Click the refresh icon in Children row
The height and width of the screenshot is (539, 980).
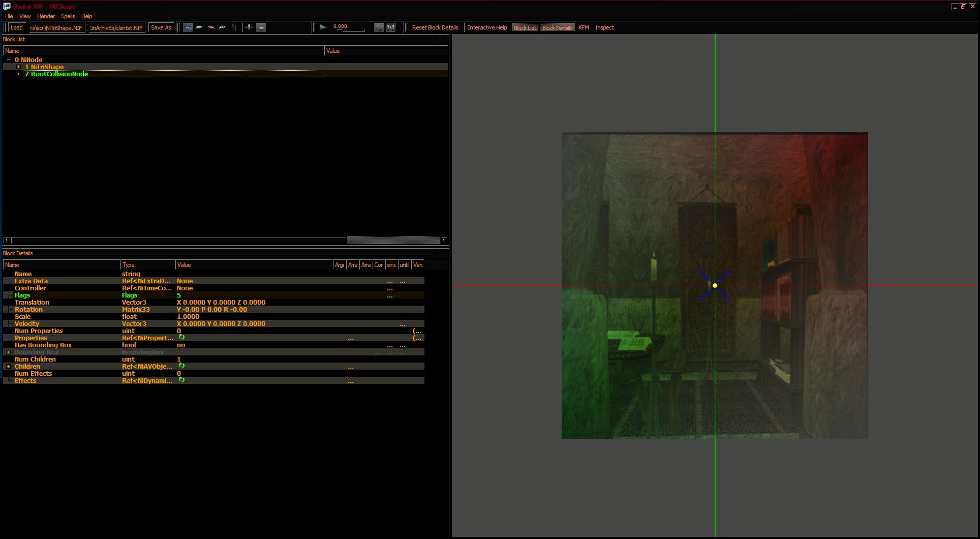coord(181,366)
